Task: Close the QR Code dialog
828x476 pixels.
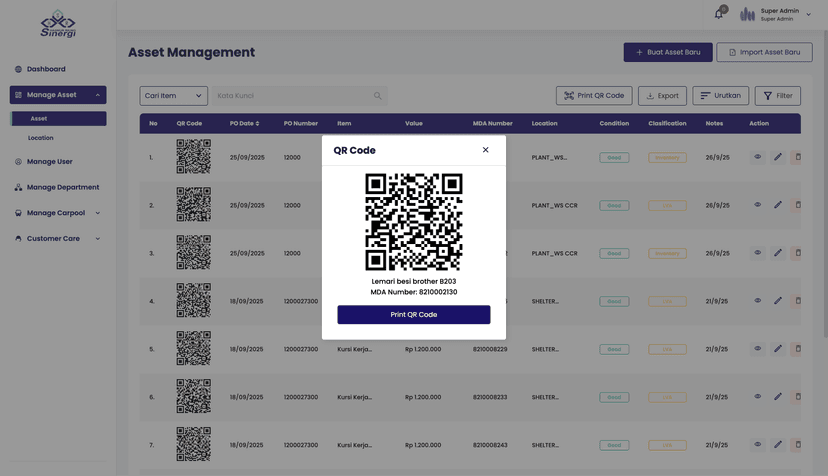Action: tap(486, 150)
